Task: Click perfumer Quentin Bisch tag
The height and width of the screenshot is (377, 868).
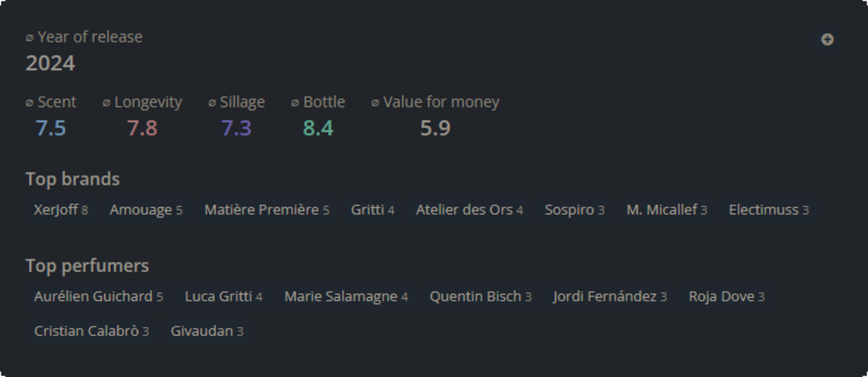Action: pyautogui.click(x=480, y=297)
